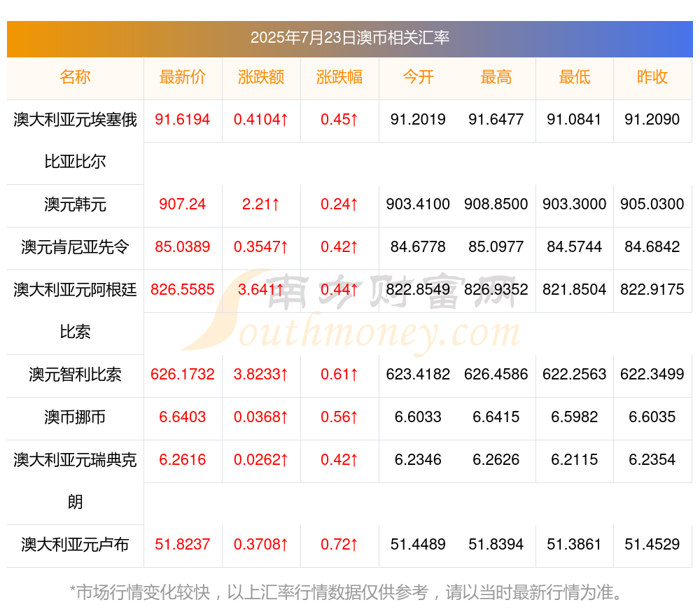Click the low value 6.2115
Viewport: 700px width, 614px height.
pos(575,459)
